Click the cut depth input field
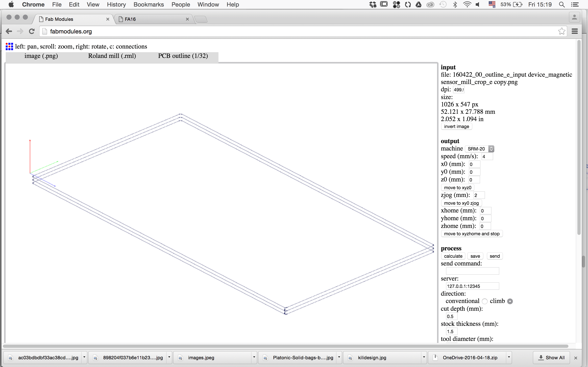Image resolution: width=588 pixels, height=367 pixels. pyautogui.click(x=451, y=316)
